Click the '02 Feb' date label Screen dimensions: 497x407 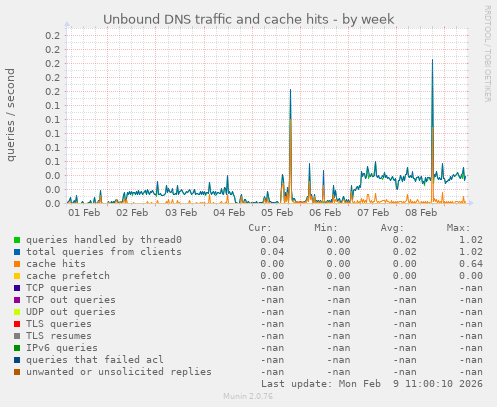pyautogui.click(x=132, y=213)
